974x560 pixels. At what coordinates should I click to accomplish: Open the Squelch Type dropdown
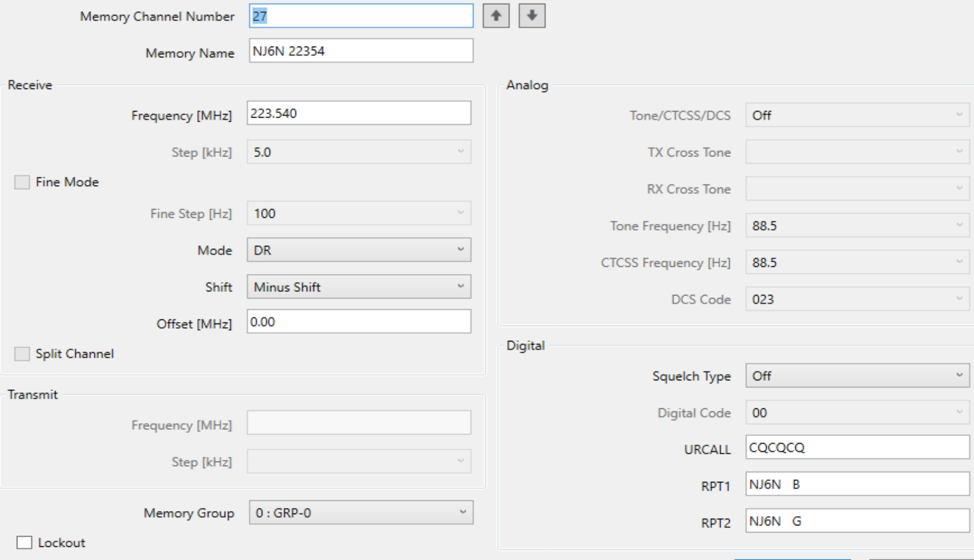[x=857, y=376]
